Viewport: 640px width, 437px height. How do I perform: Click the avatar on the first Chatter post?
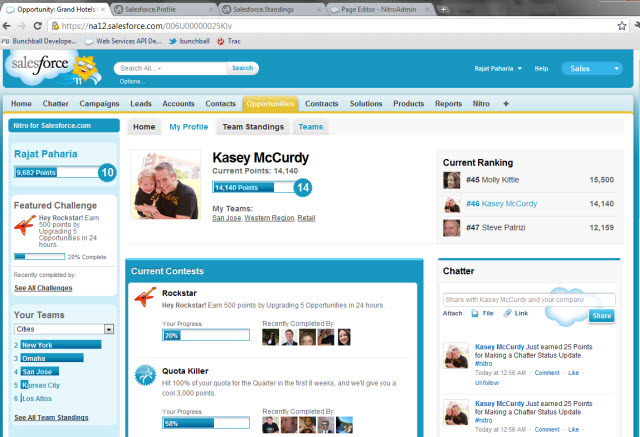coord(456,356)
